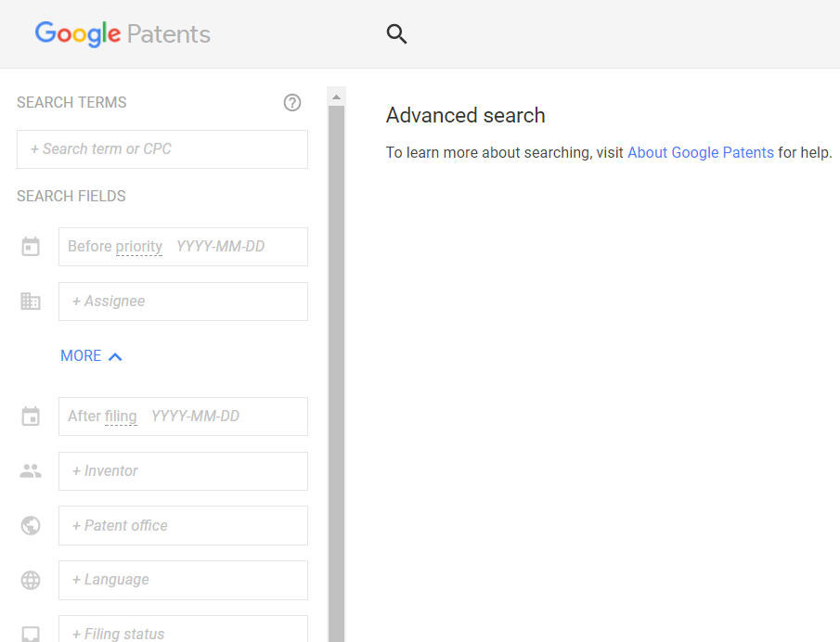Click the calendar icon beside Before priority
Viewport: 840px width, 642px height.
(x=31, y=247)
